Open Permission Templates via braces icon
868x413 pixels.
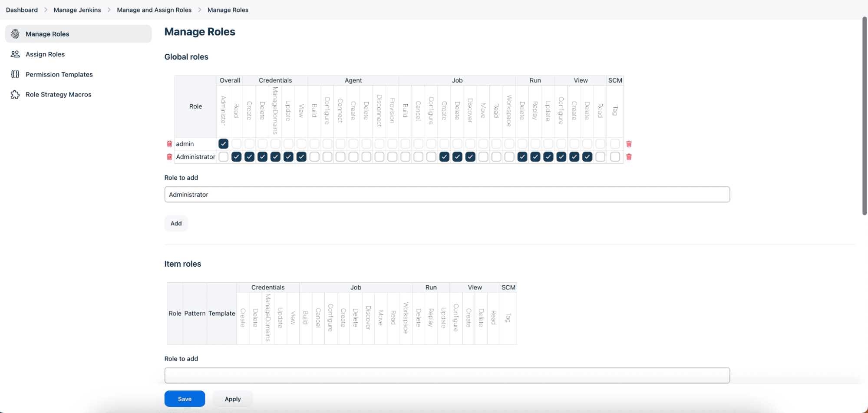pos(15,74)
